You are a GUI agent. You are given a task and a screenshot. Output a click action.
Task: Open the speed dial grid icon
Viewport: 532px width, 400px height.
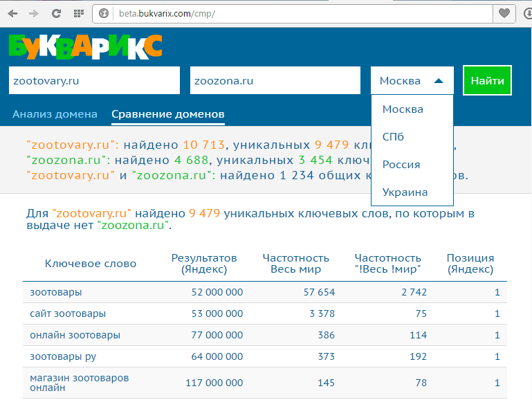tap(79, 14)
